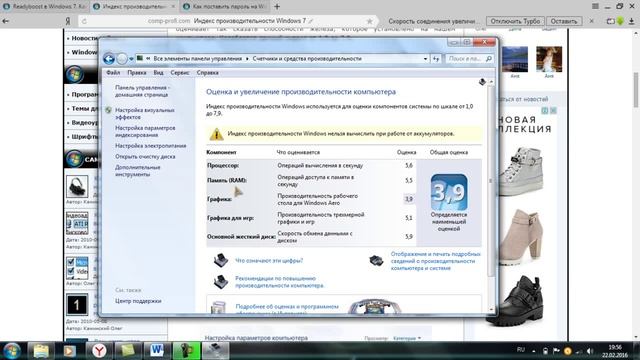Open recent pages dropdown beside forward button
Image resolution: width=640 pixels, height=360 pixels.
click(131, 59)
